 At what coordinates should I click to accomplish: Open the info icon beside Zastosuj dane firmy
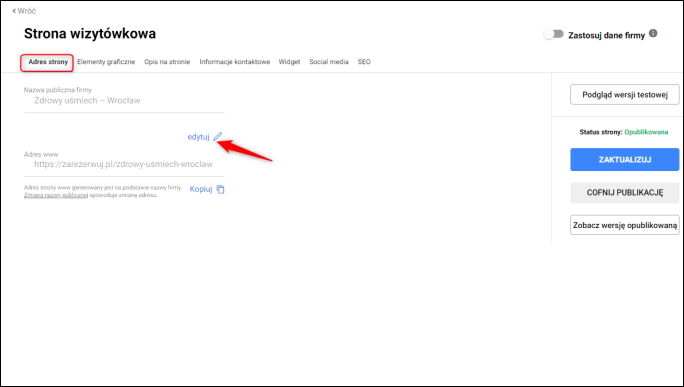pyautogui.click(x=653, y=34)
